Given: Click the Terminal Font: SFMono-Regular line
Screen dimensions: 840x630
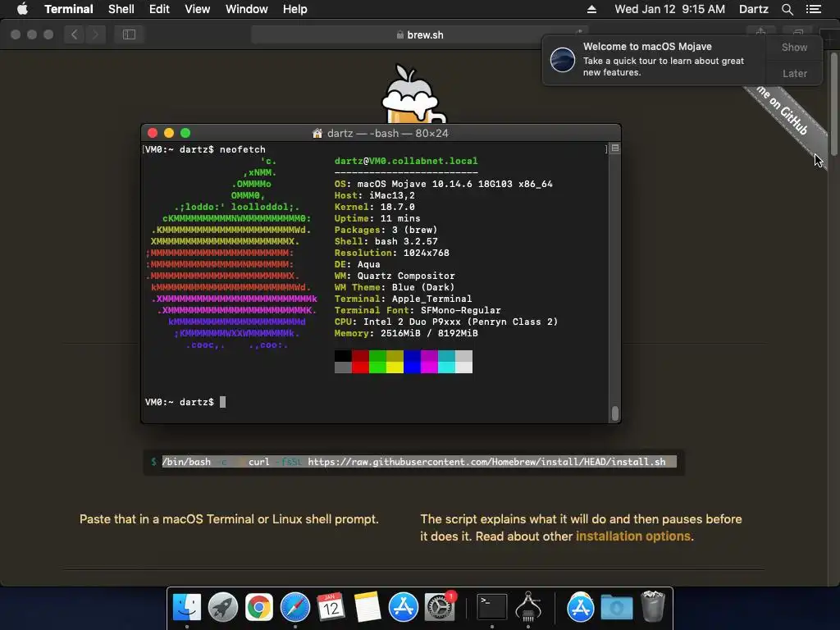Looking at the screenshot, I should pyautogui.click(x=418, y=310).
